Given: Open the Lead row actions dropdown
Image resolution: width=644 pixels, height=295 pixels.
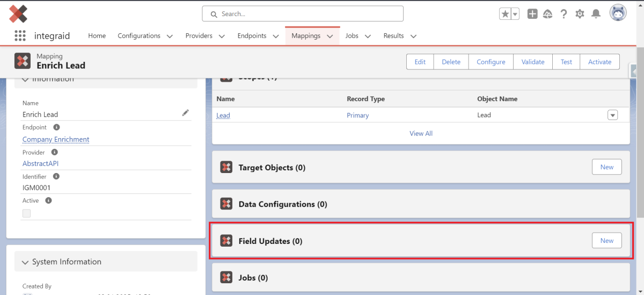Looking at the screenshot, I should click(612, 115).
